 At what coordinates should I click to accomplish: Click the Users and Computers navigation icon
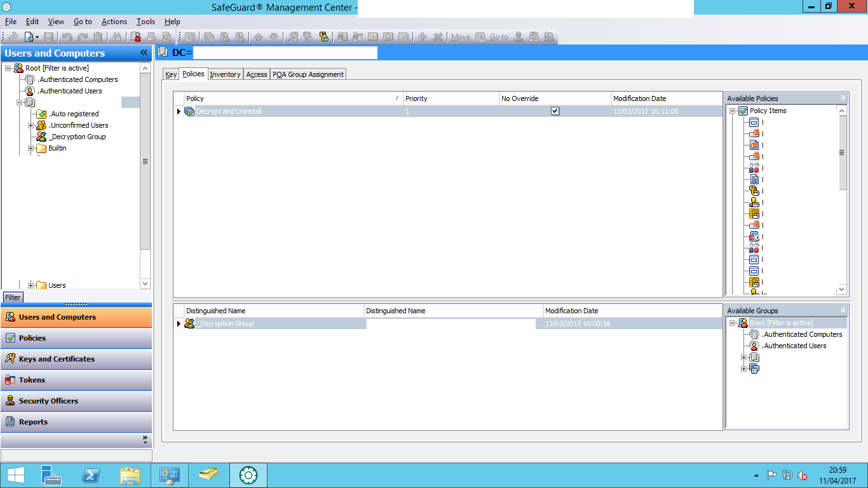coord(10,316)
